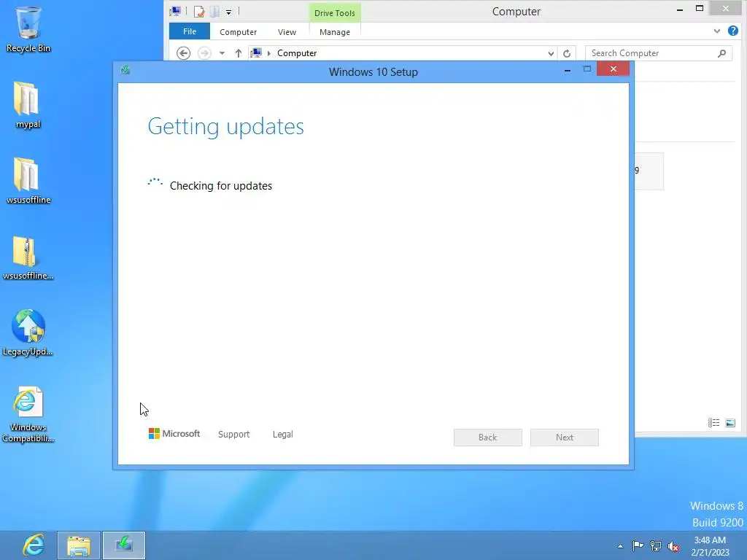Minimize the Windows 10 Setup window
747x560 pixels.
[568, 70]
